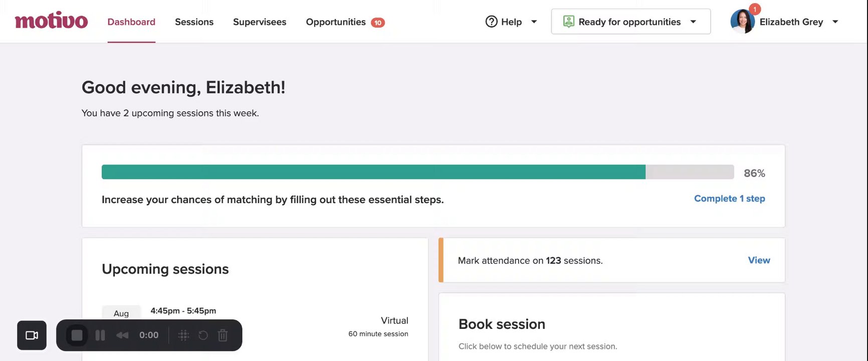Click the rewind icon in recorder bar
Viewport: 868px width, 361px height.
click(122, 335)
